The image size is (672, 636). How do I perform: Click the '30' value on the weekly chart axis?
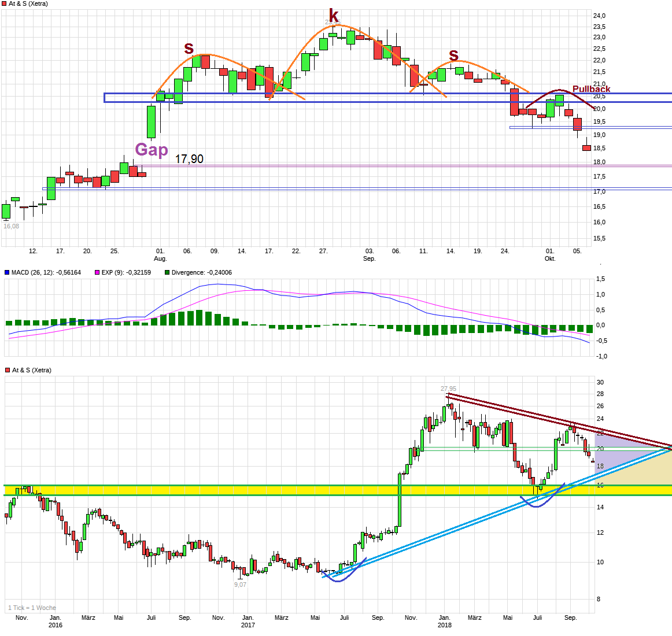click(600, 382)
